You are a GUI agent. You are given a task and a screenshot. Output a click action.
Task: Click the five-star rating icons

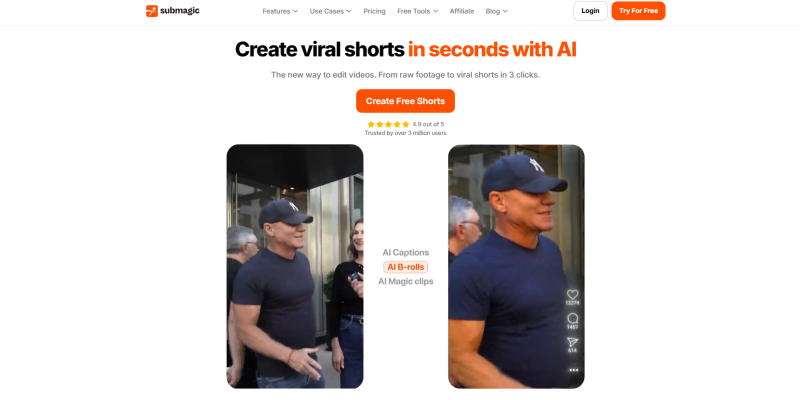tap(388, 124)
